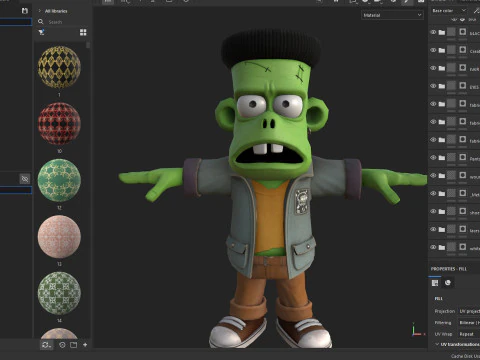Click the FILL section label

tap(438, 298)
